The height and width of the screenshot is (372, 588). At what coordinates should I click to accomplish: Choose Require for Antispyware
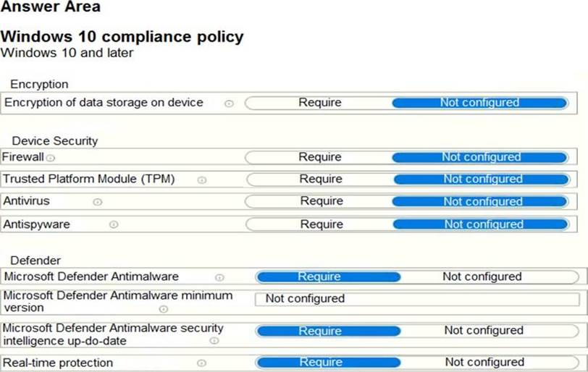click(321, 224)
